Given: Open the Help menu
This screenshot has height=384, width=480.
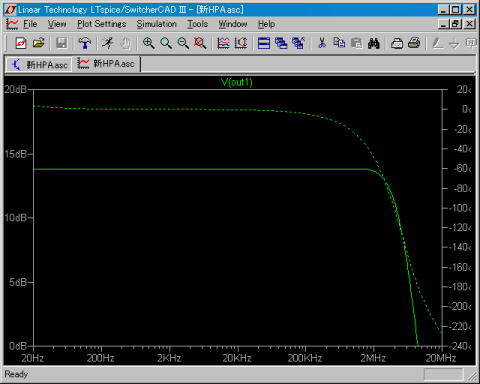Looking at the screenshot, I should coord(266,24).
